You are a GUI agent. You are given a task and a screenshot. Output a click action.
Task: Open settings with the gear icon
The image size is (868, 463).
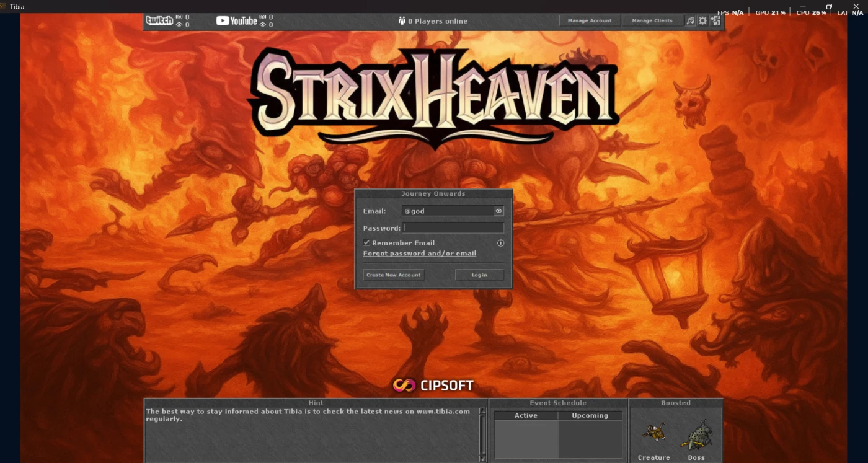702,20
